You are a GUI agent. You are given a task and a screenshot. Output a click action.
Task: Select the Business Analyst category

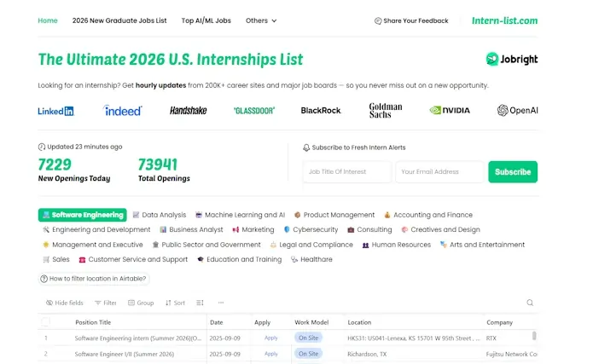pyautogui.click(x=191, y=229)
